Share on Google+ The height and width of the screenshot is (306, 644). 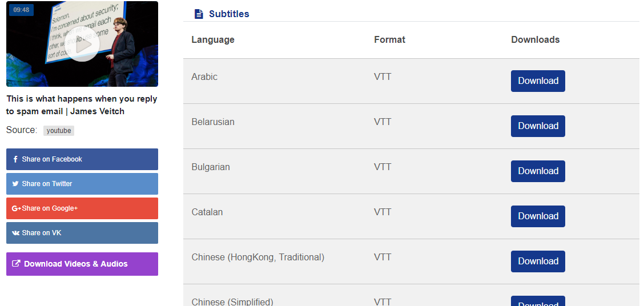82,208
